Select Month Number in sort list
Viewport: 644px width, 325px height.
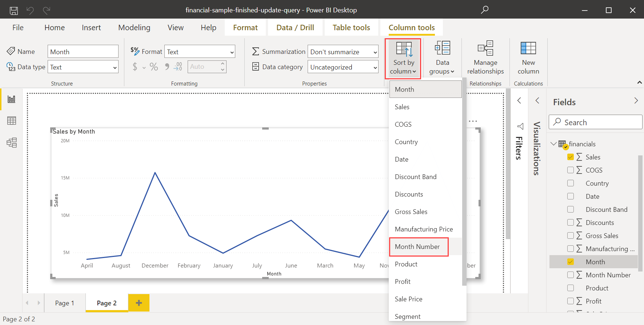(x=418, y=247)
